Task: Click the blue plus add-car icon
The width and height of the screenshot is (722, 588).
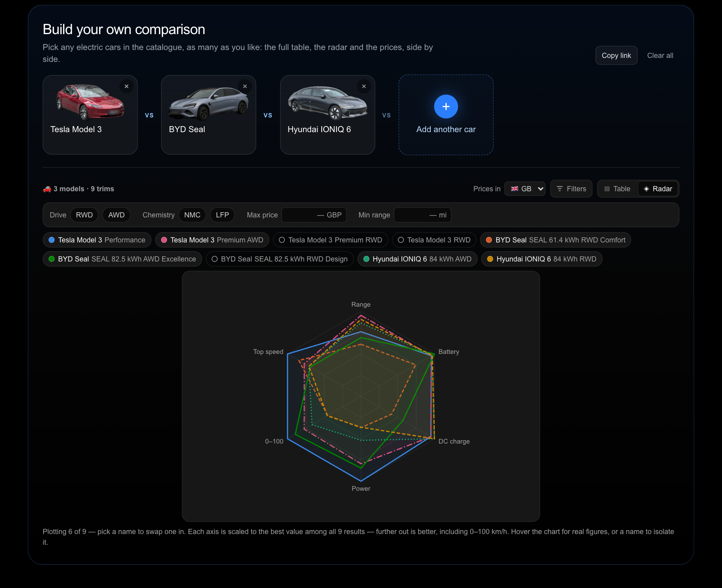Action: [446, 106]
